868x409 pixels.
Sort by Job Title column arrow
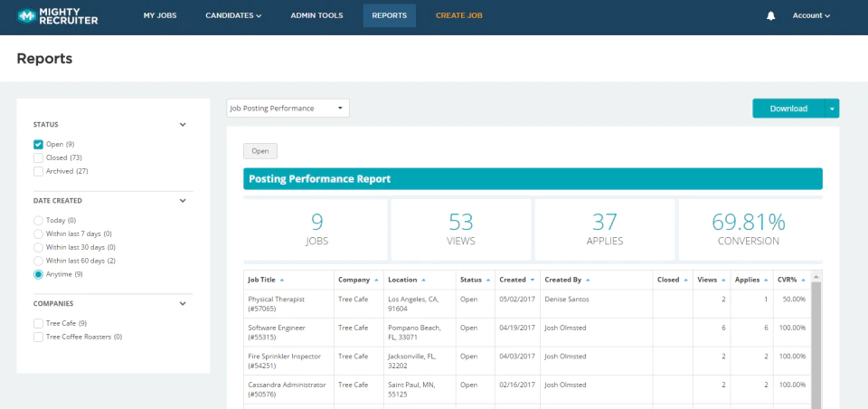tap(282, 281)
